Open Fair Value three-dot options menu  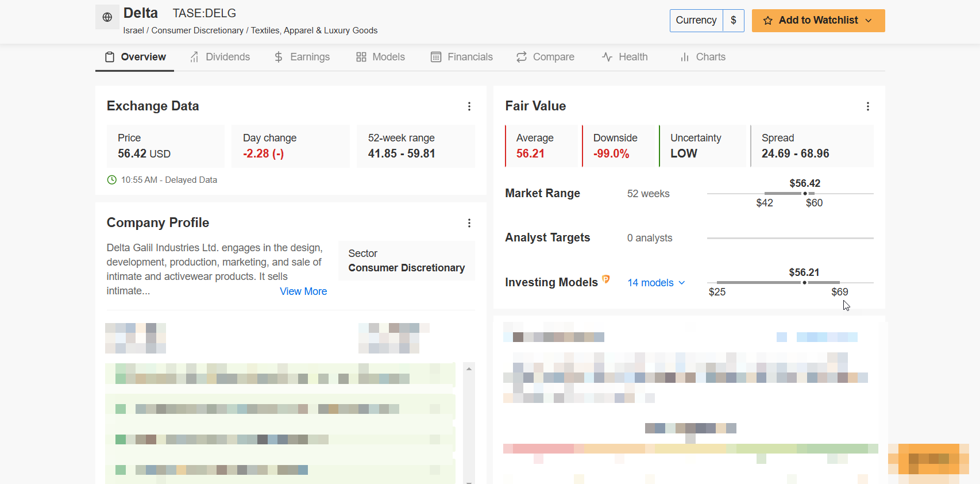point(868,106)
